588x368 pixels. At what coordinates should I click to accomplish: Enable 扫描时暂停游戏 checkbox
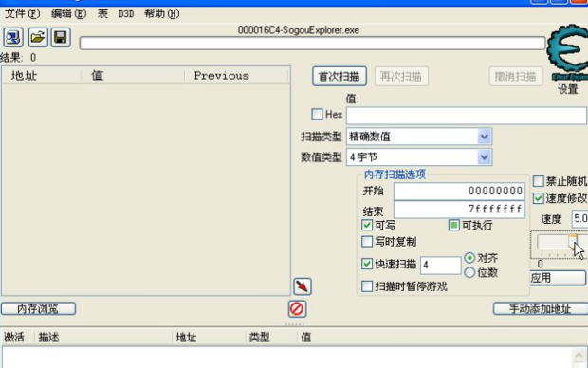pyautogui.click(x=367, y=286)
